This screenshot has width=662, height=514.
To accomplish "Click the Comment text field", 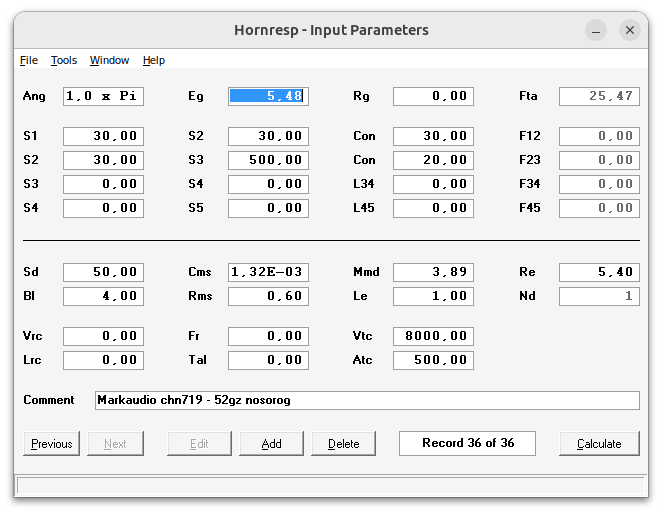I will (367, 400).
